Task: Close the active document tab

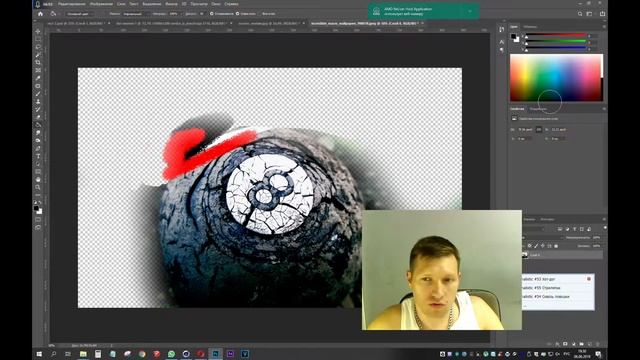Action: (x=422, y=23)
